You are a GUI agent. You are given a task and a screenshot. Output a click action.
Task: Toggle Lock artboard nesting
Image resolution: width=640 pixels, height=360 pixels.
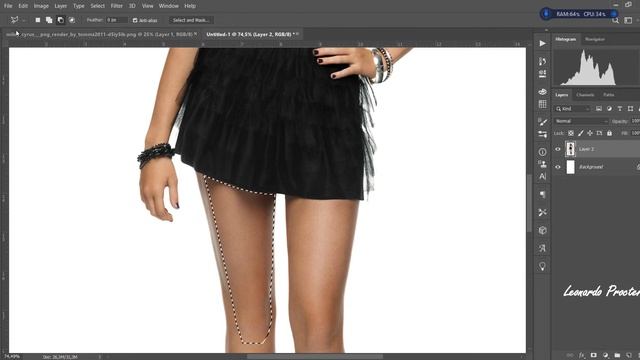(x=599, y=133)
